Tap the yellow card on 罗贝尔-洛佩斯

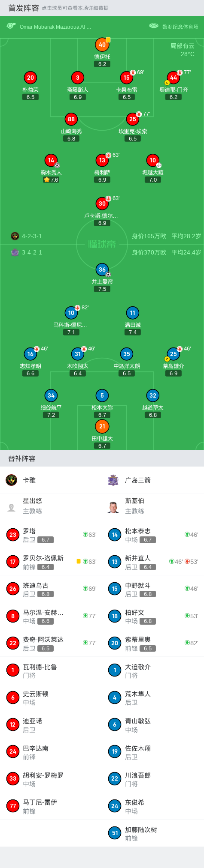(x=79, y=561)
